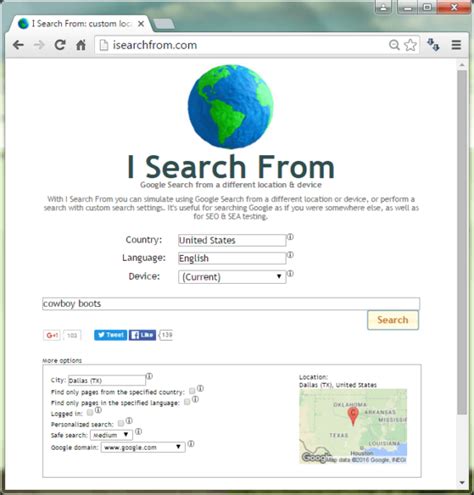The height and width of the screenshot is (495, 474).
Task: Click the info icon next to Device
Action: pyautogui.click(x=290, y=274)
